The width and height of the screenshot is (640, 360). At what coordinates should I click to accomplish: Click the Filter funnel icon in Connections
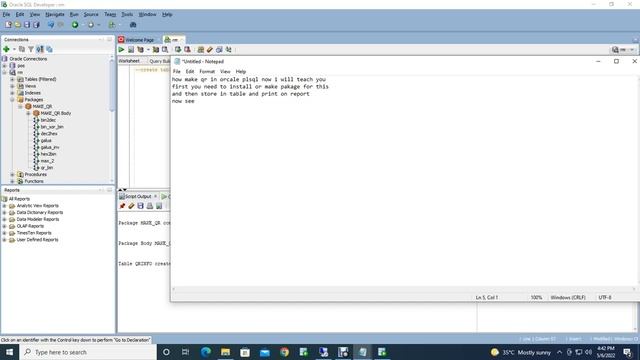(x=31, y=49)
